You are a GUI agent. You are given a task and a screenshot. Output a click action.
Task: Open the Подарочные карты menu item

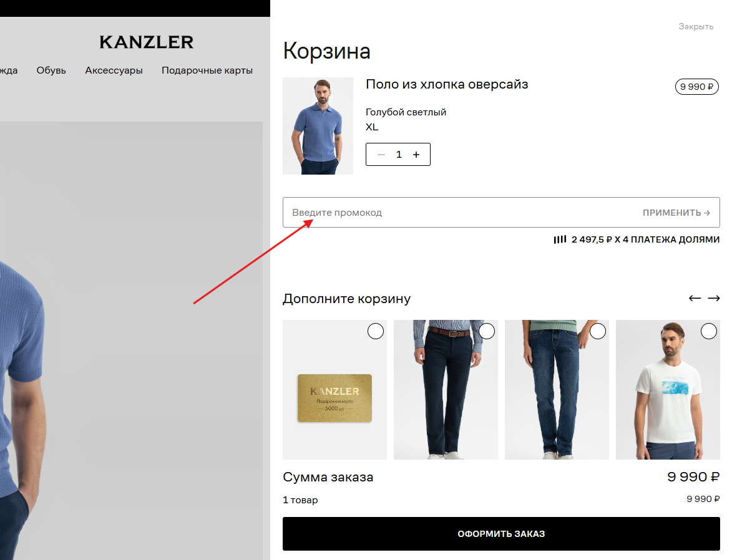tap(207, 70)
